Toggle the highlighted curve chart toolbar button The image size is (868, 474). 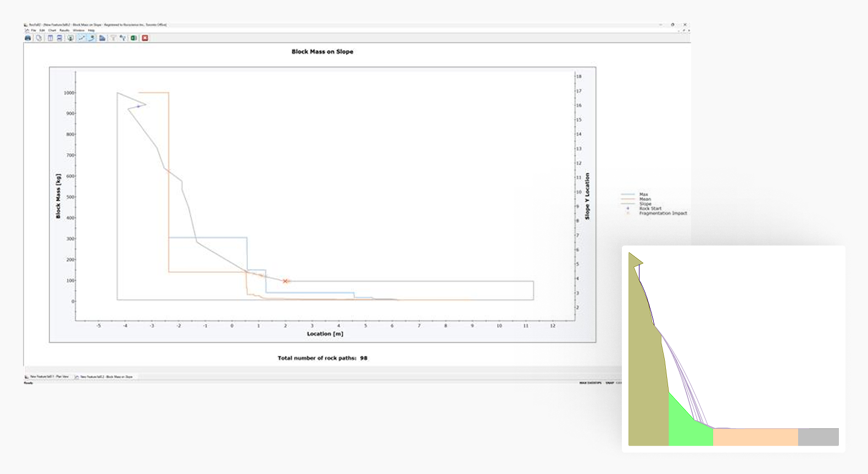click(91, 38)
